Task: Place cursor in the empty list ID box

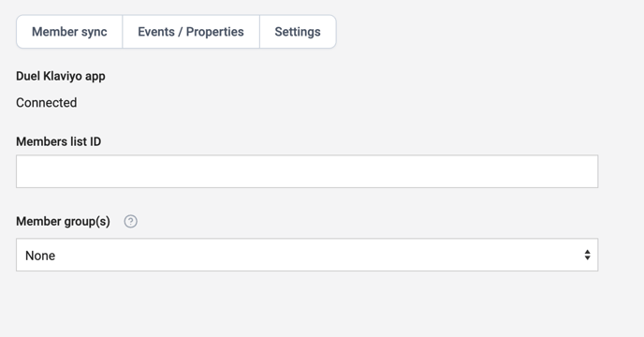Action: pos(307,171)
